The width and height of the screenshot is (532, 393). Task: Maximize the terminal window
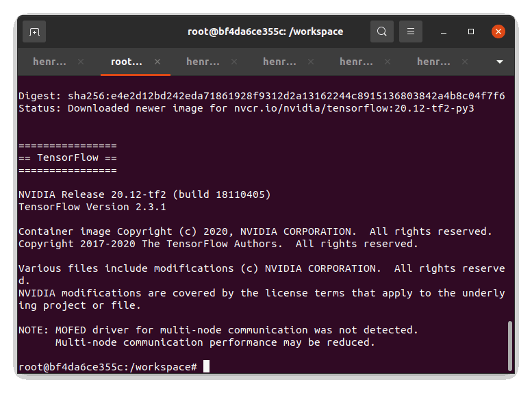point(471,31)
